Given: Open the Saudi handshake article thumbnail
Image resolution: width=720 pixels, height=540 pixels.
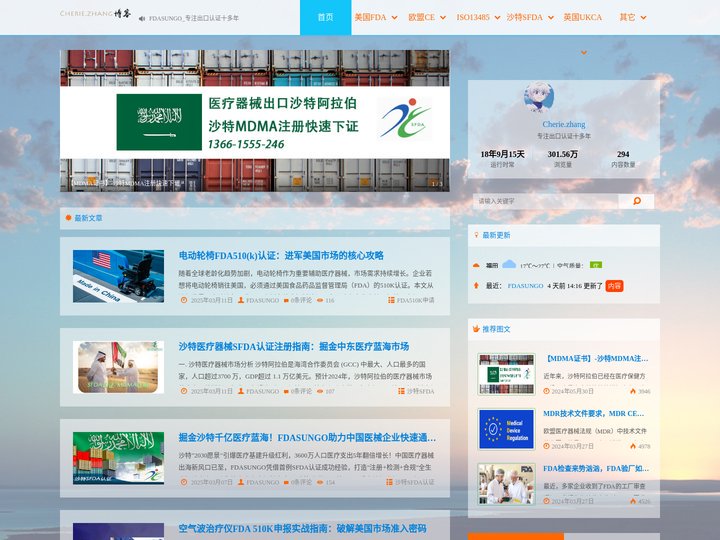Looking at the screenshot, I should (x=118, y=367).
